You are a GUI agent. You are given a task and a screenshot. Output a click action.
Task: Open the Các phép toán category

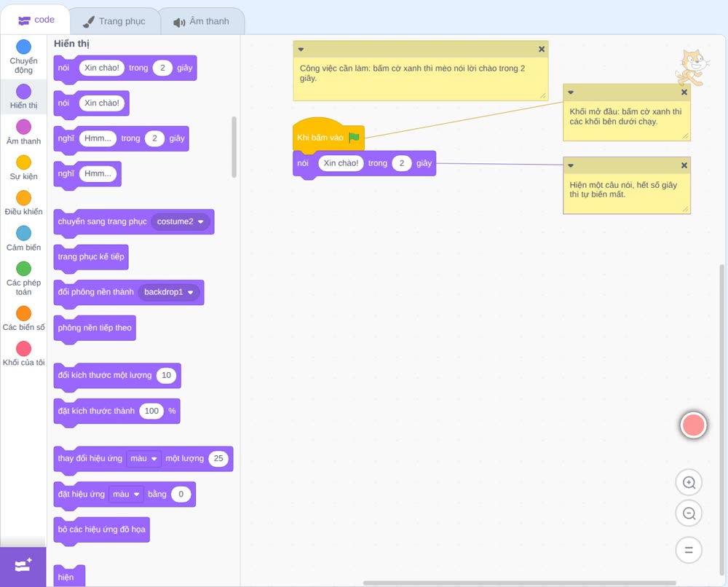click(x=23, y=279)
